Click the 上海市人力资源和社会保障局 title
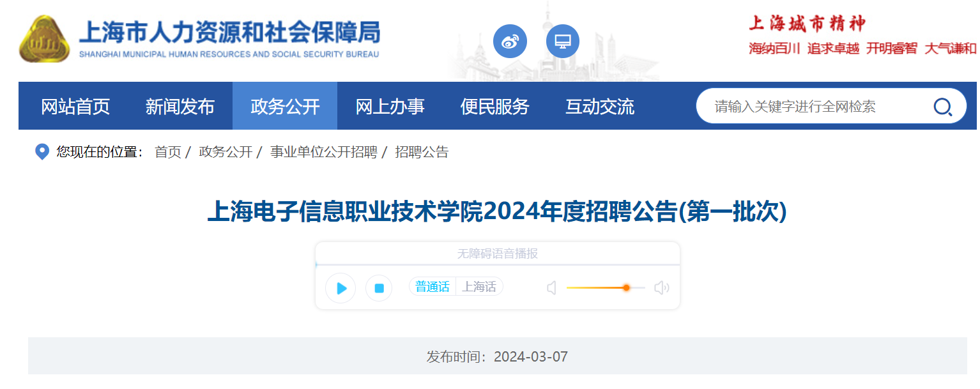 229,31
